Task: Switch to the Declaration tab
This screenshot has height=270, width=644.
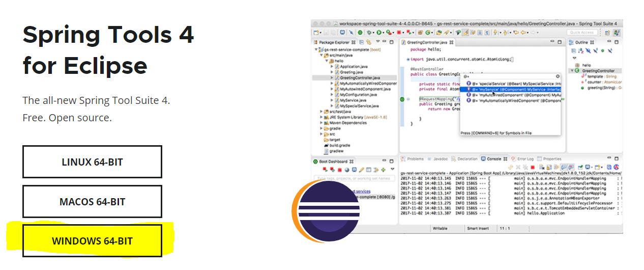Action: tap(464, 159)
